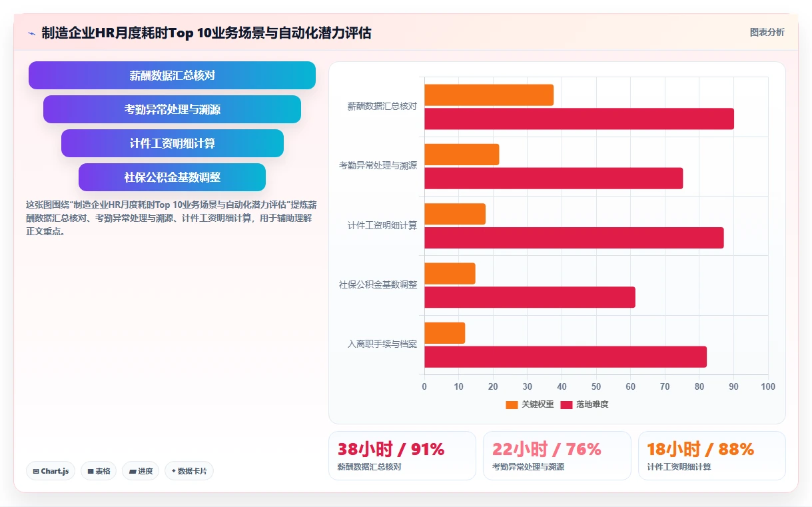The width and height of the screenshot is (812, 507).
Task: Click the lightning icon beside the title
Action: [x=31, y=33]
